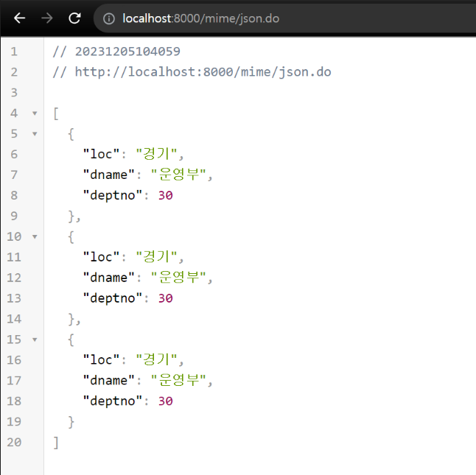Click line number 14 in the gutter
Image resolution: width=476 pixels, height=475 pixels.
pos(14,319)
